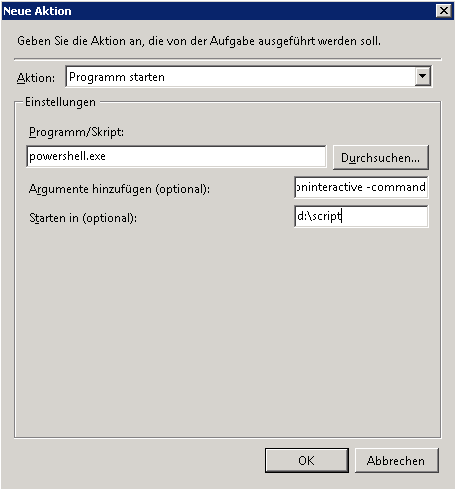Screen dimensions: 455x489
Task: Click the Argumente hinzufügen (optional) label
Action: click(x=119, y=189)
